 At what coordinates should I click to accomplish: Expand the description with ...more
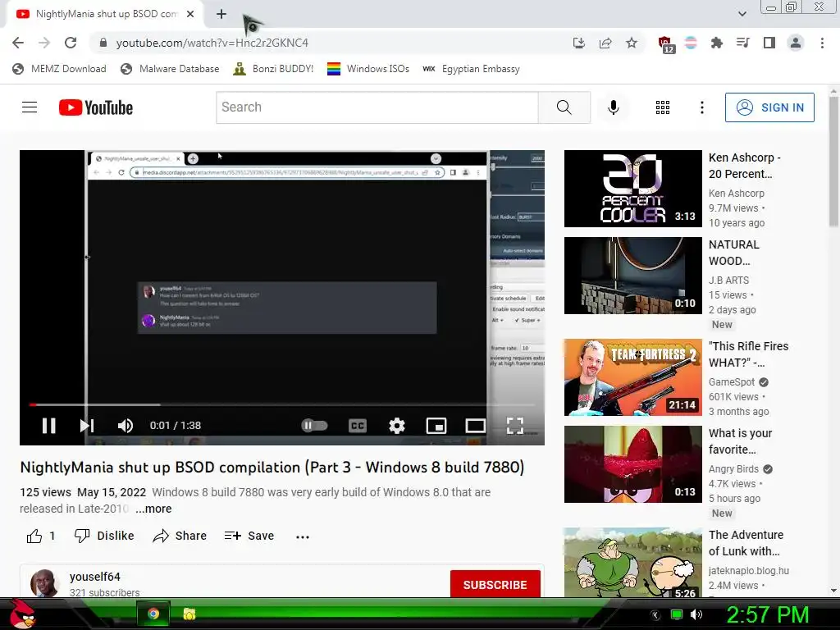(x=153, y=509)
